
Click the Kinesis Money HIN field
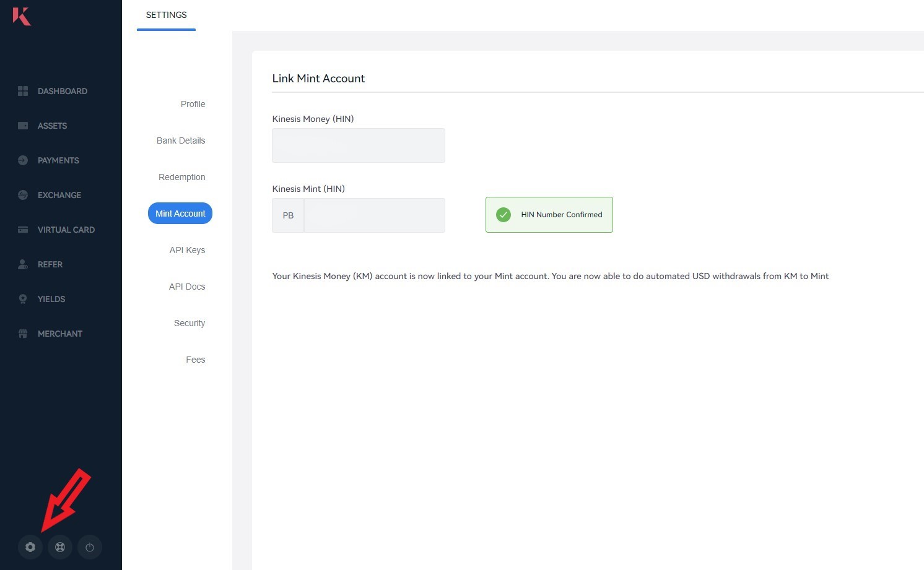pyautogui.click(x=358, y=145)
